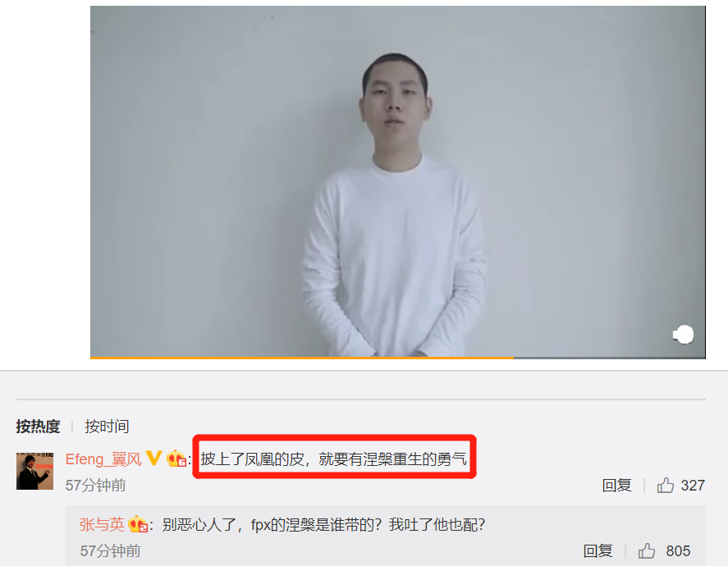The height and width of the screenshot is (566, 728).
Task: Click the 805 like count
Action: (x=678, y=551)
